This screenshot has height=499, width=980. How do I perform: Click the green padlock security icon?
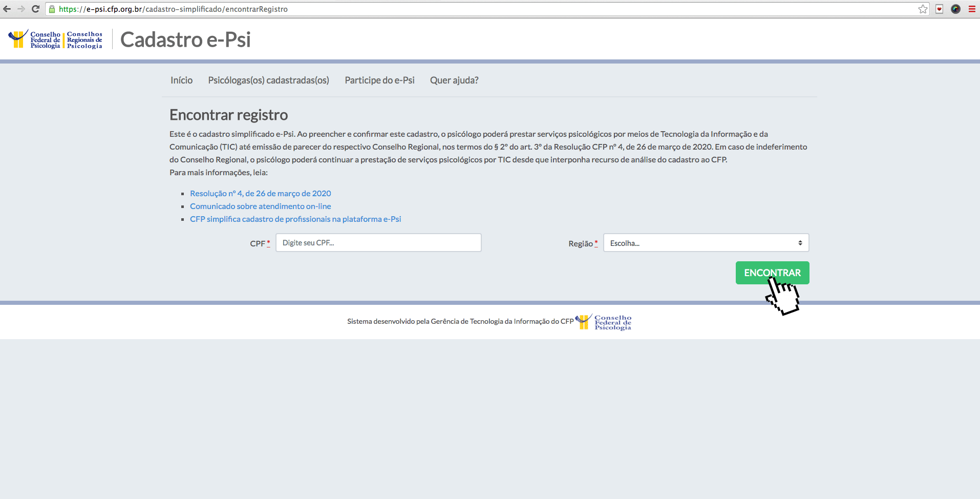(x=52, y=9)
